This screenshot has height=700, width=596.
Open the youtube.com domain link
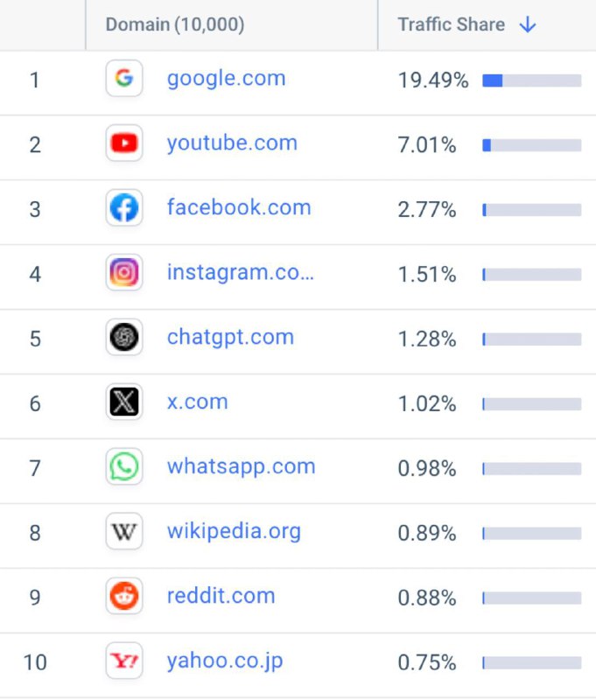point(232,143)
